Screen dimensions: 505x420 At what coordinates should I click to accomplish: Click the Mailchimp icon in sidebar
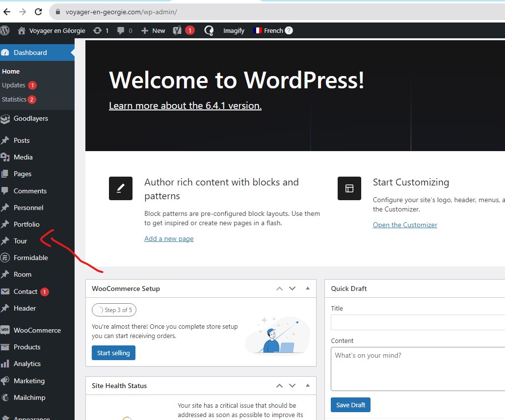click(x=5, y=397)
